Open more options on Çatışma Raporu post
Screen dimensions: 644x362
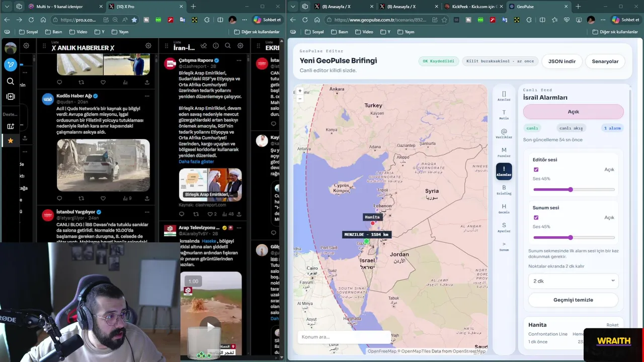(240, 60)
